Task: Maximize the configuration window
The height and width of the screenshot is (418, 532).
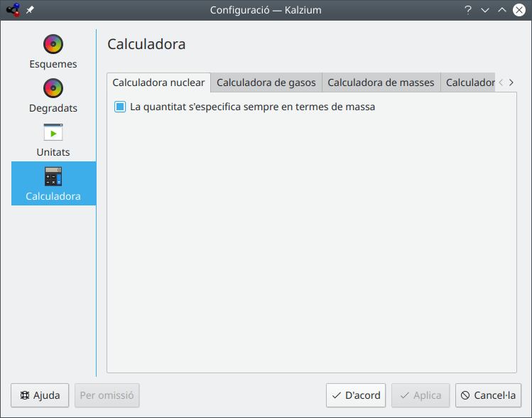Action: (502, 10)
